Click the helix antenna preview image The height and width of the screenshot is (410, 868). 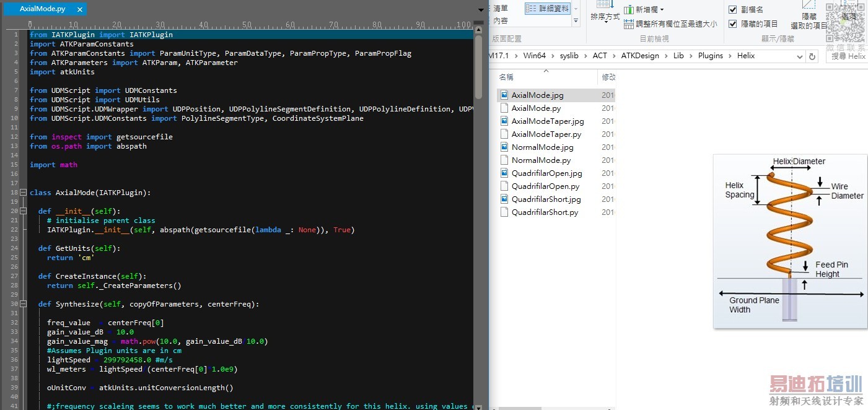click(x=790, y=241)
